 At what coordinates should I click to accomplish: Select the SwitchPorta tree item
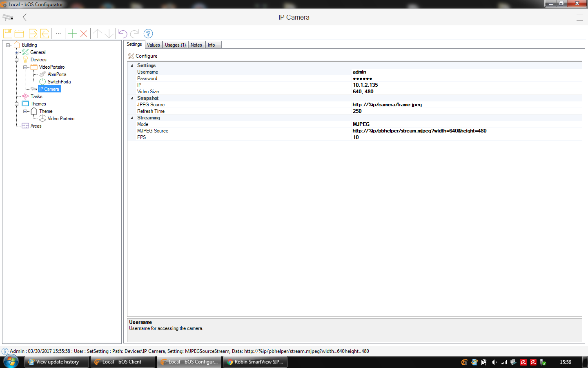[x=59, y=82]
